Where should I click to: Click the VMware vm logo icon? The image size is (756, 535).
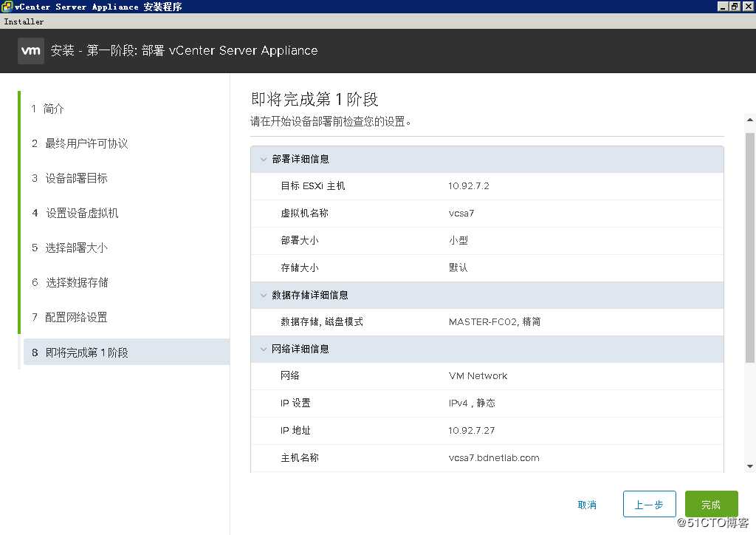coord(31,51)
